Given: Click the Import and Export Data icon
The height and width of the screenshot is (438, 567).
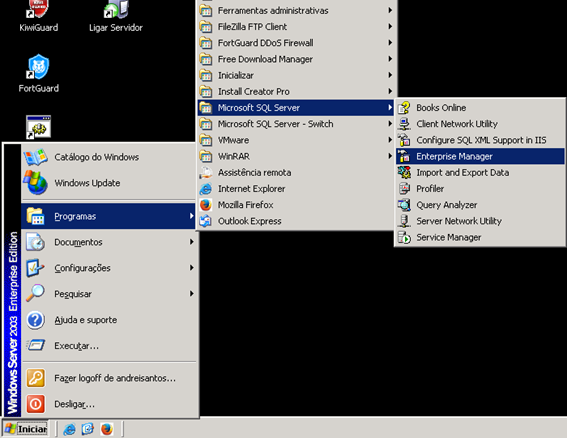Looking at the screenshot, I should click(x=404, y=173).
